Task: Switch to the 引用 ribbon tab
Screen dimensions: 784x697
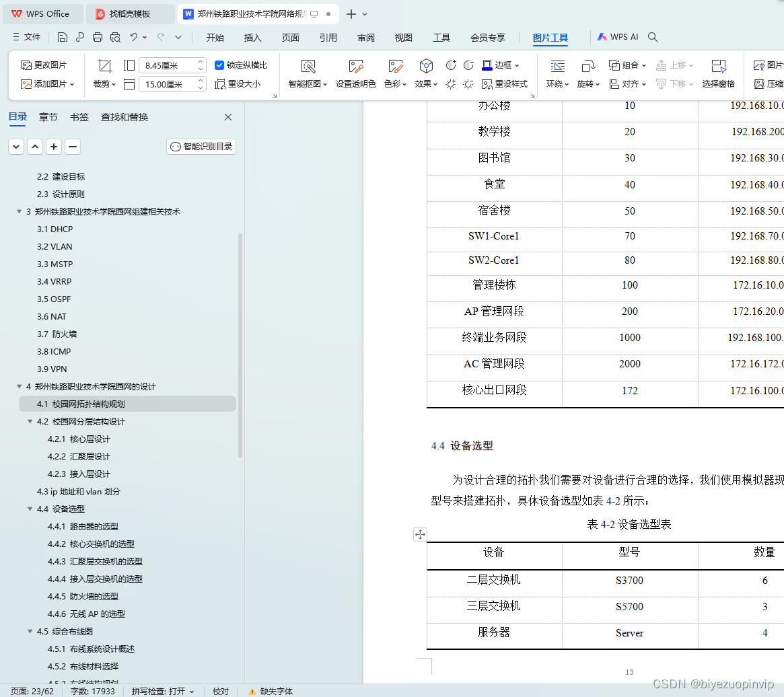Action: point(328,38)
